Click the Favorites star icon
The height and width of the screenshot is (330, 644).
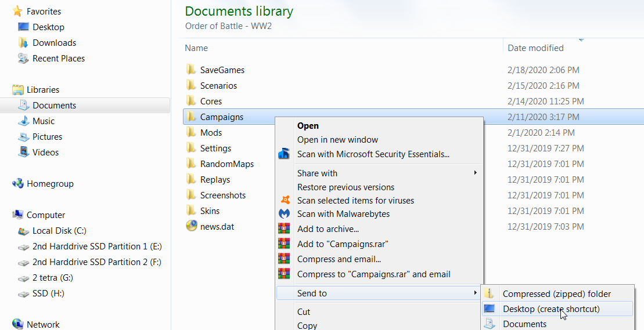coord(17,11)
